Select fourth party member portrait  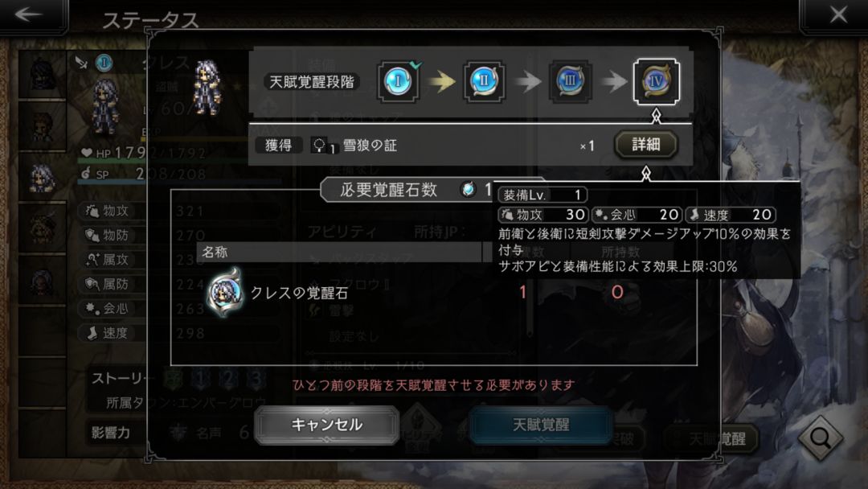42,227
